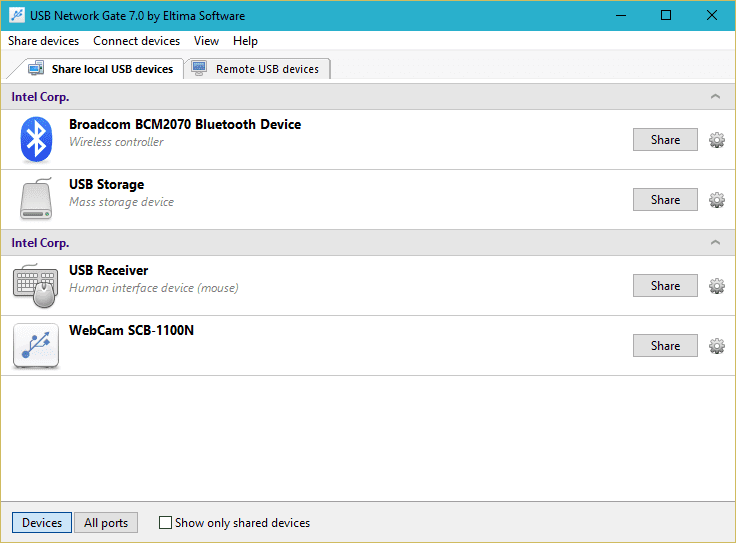Enable Show only shared devices checkbox

click(166, 523)
